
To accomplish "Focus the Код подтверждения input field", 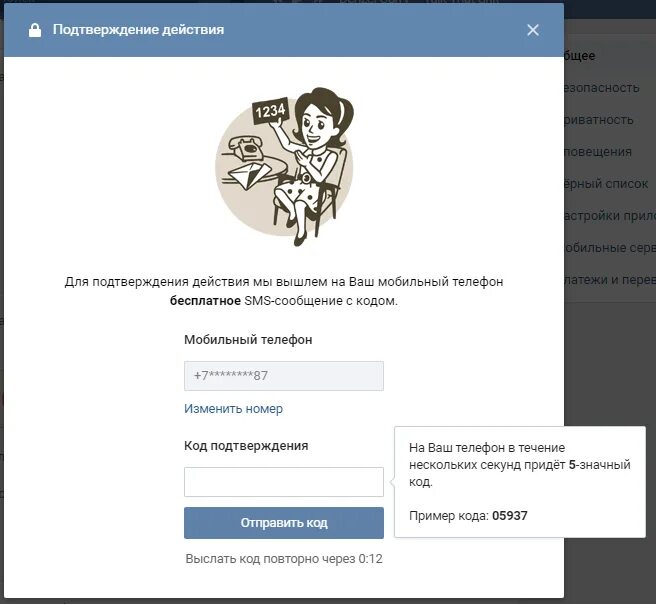I will pyautogui.click(x=284, y=482).
